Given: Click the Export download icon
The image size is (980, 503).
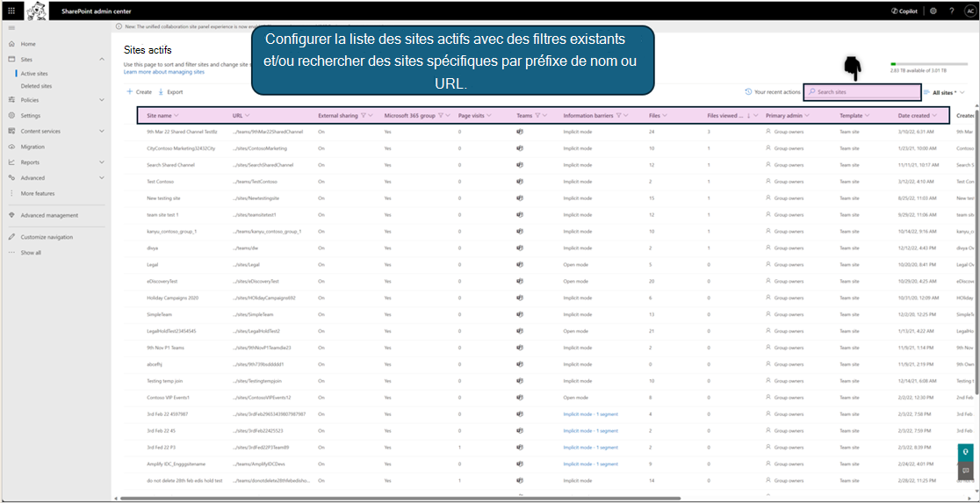Looking at the screenshot, I should click(x=161, y=92).
